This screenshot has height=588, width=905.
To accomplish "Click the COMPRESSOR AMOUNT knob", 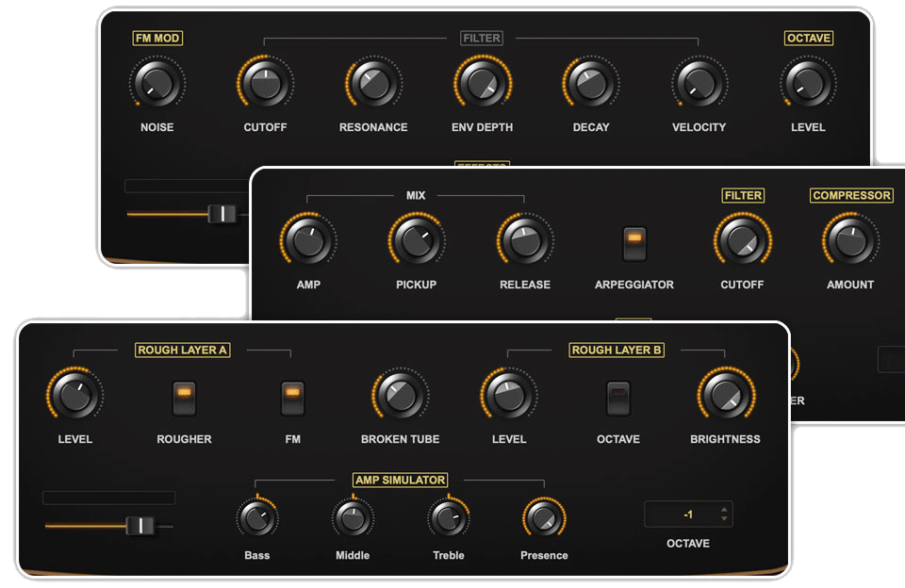I will [849, 239].
